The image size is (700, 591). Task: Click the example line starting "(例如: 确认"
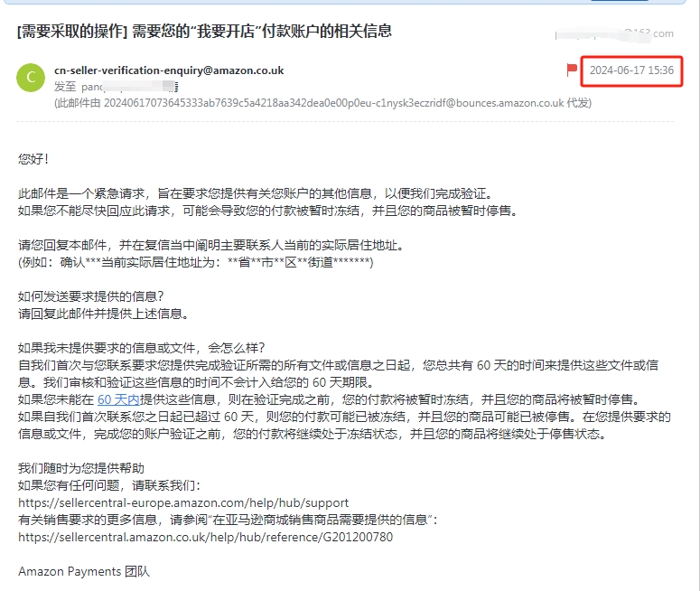point(195,262)
